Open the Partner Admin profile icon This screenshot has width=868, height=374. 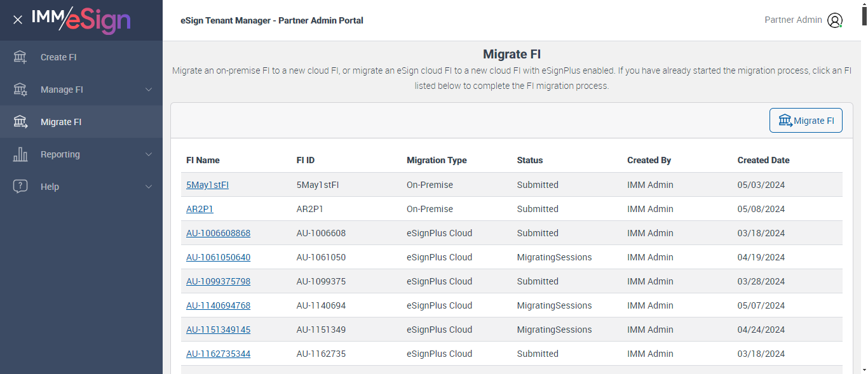tap(834, 20)
